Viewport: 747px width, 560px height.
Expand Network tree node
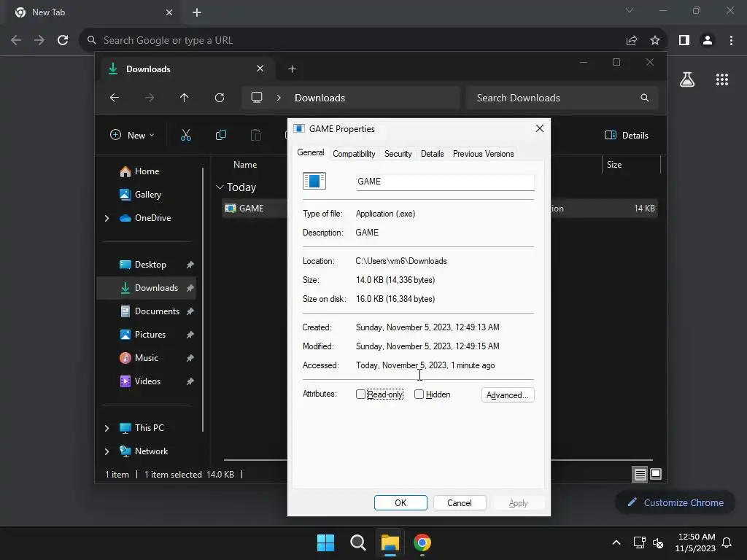click(x=107, y=451)
